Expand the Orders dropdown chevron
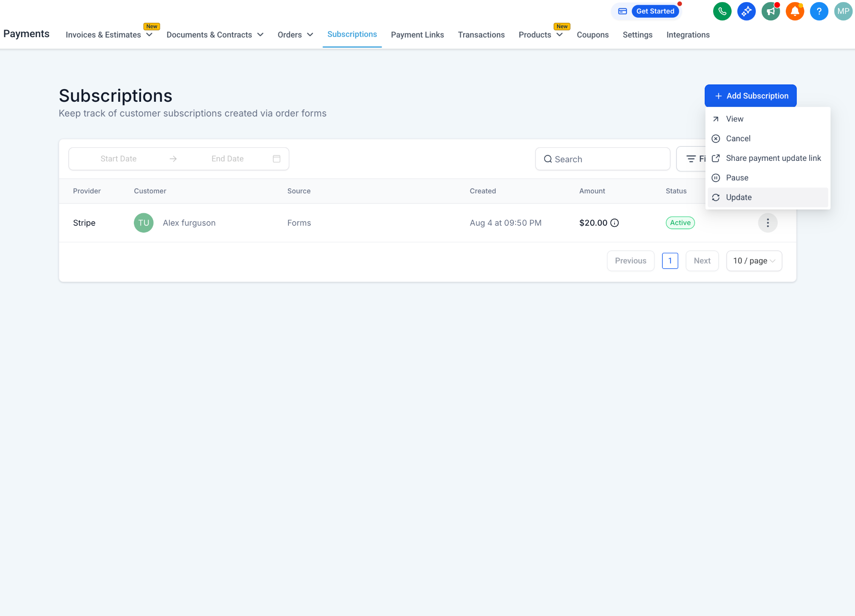Image resolution: width=855 pixels, height=616 pixels. pyautogui.click(x=310, y=35)
